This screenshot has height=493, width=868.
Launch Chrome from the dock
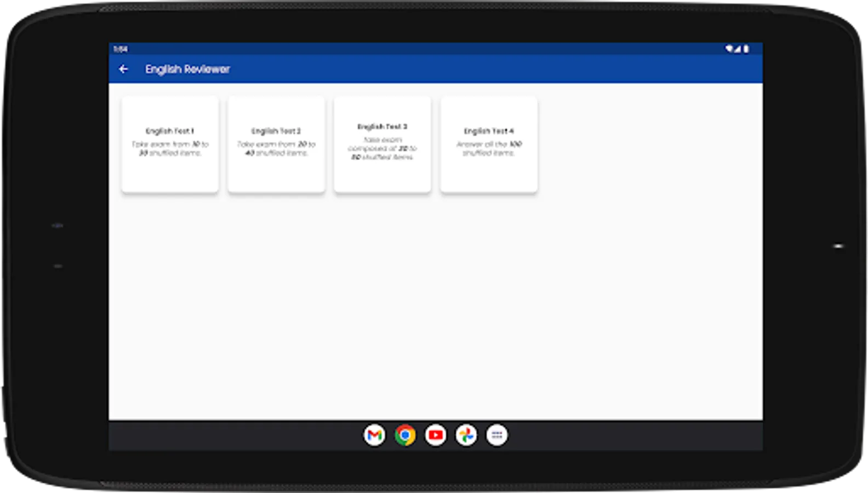coord(405,435)
